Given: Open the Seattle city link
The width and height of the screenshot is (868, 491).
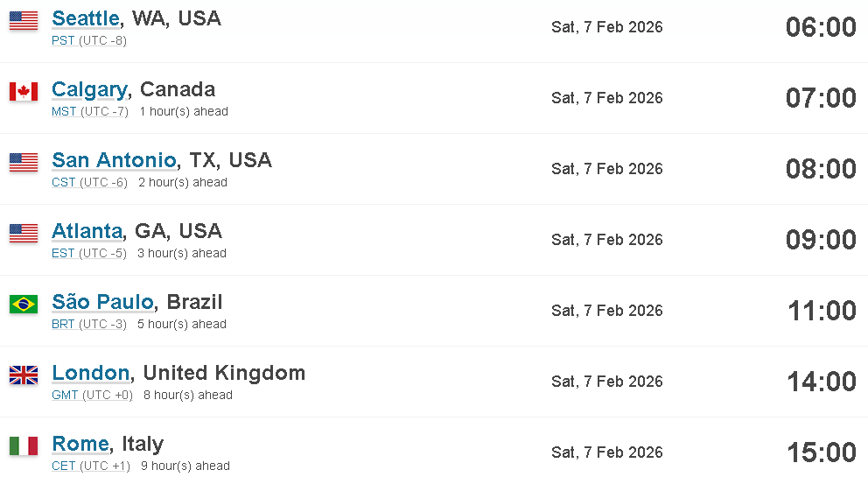Looking at the screenshot, I should (x=86, y=18).
